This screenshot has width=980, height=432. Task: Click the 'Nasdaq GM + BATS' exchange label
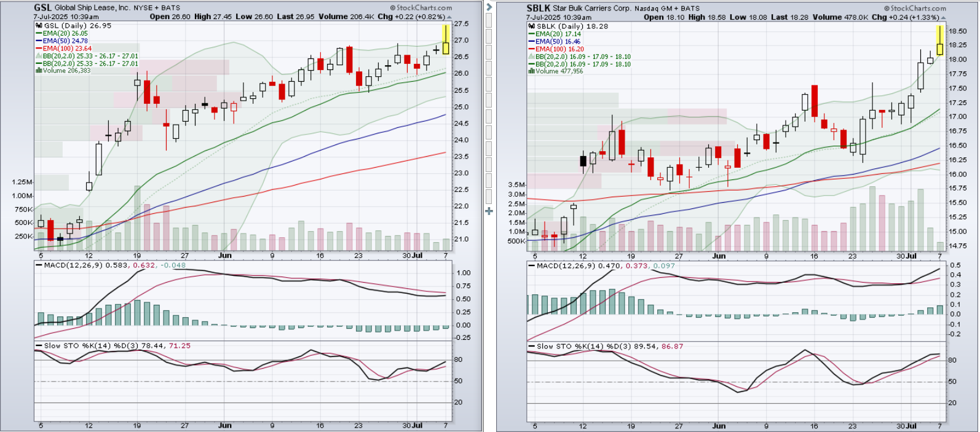click(x=668, y=9)
